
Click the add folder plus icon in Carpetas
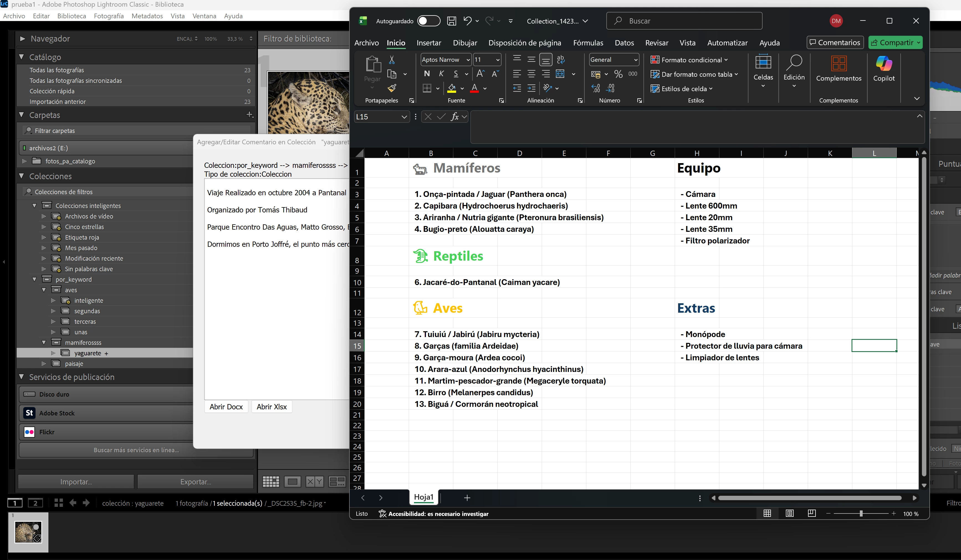[249, 114]
